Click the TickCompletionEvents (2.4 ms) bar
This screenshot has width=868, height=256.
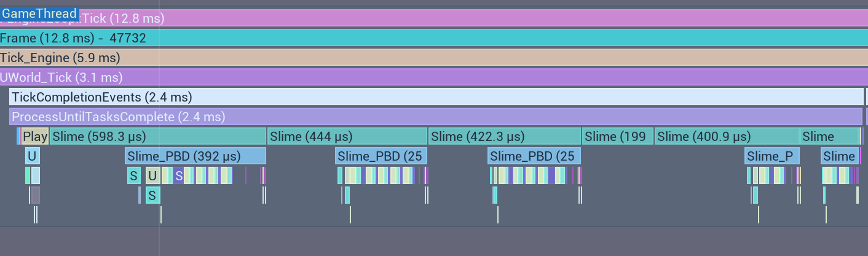pos(436,97)
